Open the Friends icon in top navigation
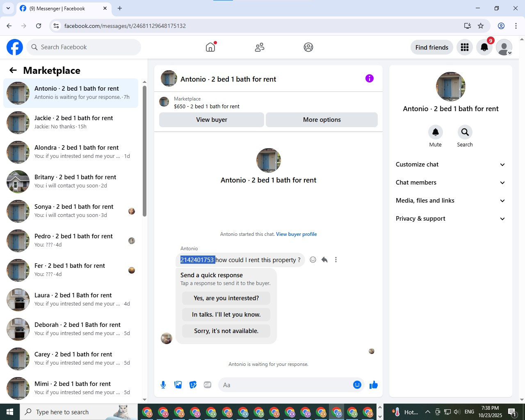Viewport: 525px width, 420px height. tap(260, 47)
